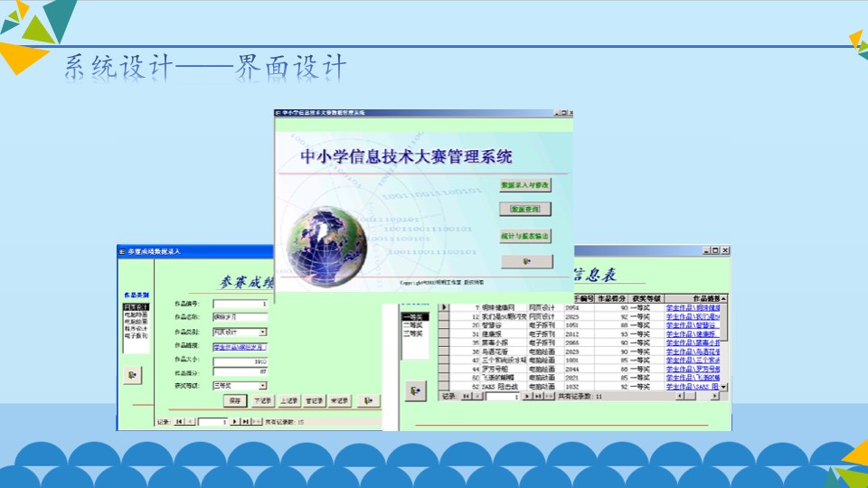Select 程序设计 in the 作品类别 list
The height and width of the screenshot is (488, 868).
[136, 329]
